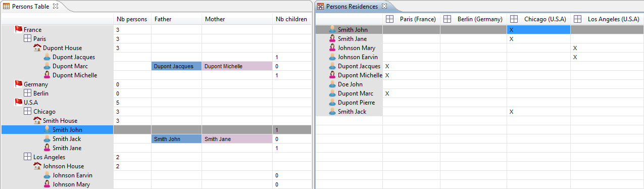Image resolution: width=644 pixels, height=189 pixels.
Task: Click the Dupont Michelle person icon in tree
Action: pyautogui.click(x=47, y=75)
